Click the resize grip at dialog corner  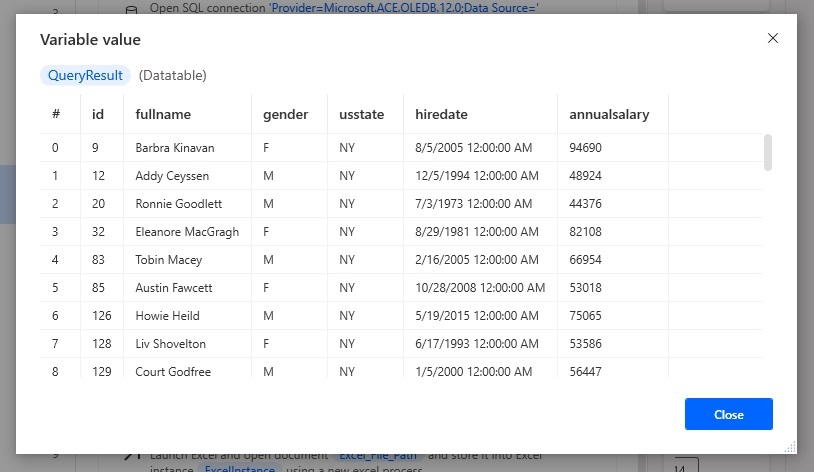[790, 447]
